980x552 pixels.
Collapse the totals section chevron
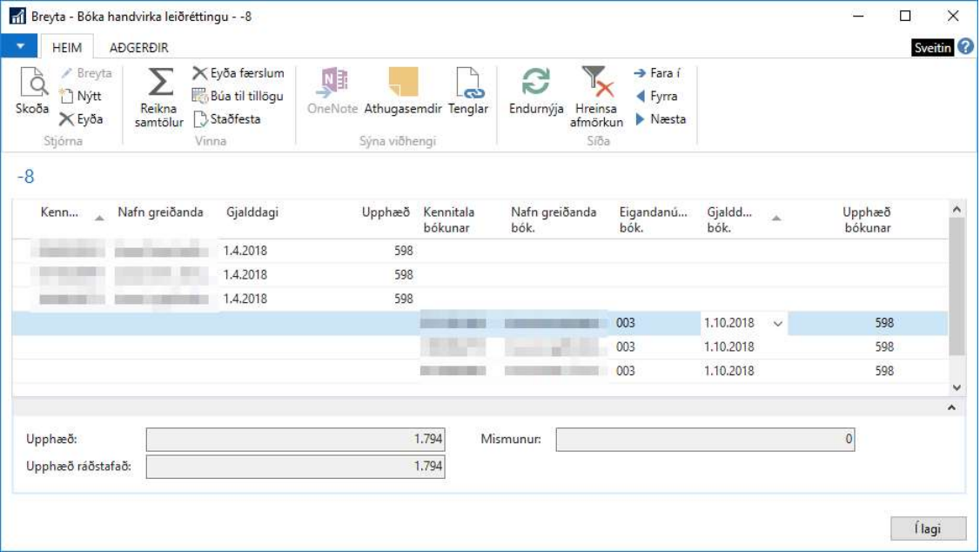pyautogui.click(x=951, y=407)
